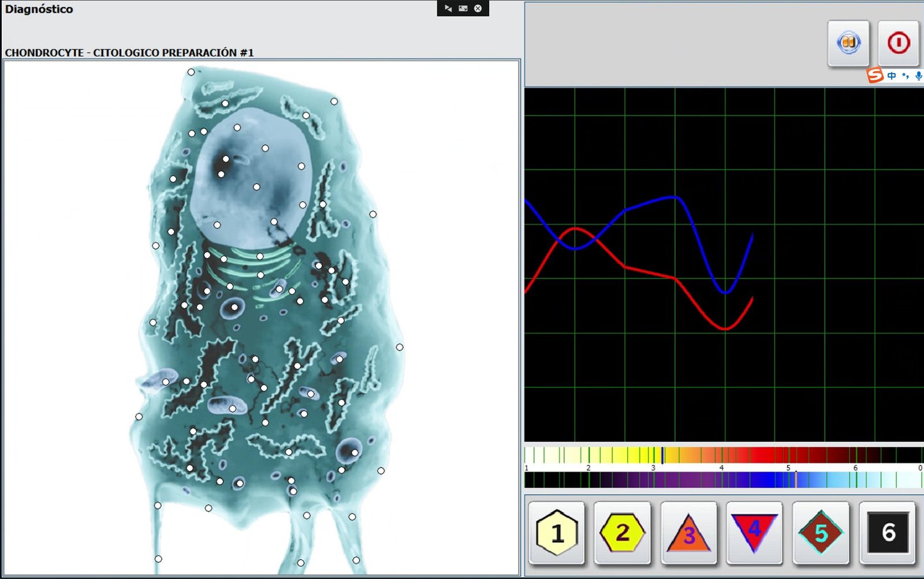Click the yellow hexagon level 1 button
The image size is (924, 579).
(557, 532)
